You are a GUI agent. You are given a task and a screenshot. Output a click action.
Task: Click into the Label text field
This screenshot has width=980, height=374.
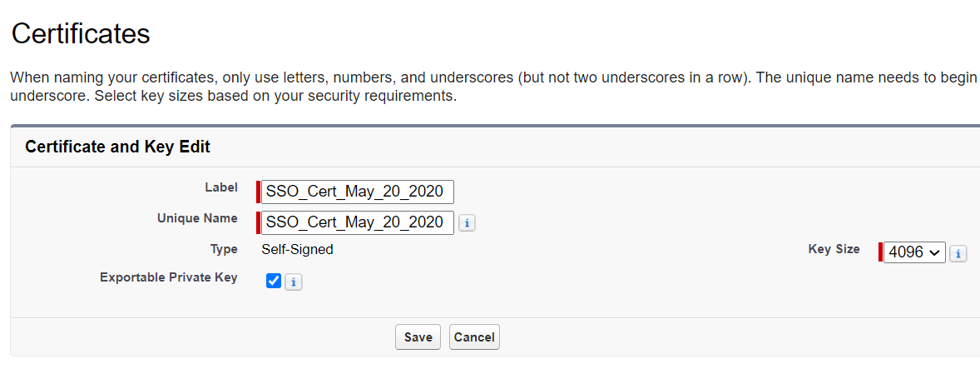click(x=358, y=192)
